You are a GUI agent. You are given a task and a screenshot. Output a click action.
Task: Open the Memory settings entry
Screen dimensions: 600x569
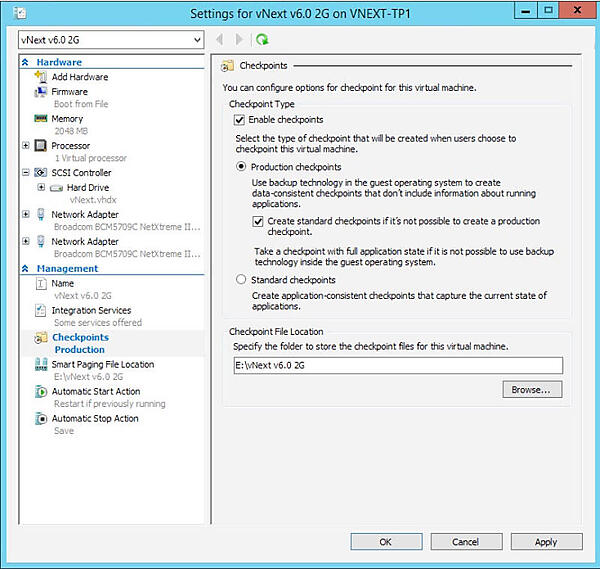click(x=67, y=119)
